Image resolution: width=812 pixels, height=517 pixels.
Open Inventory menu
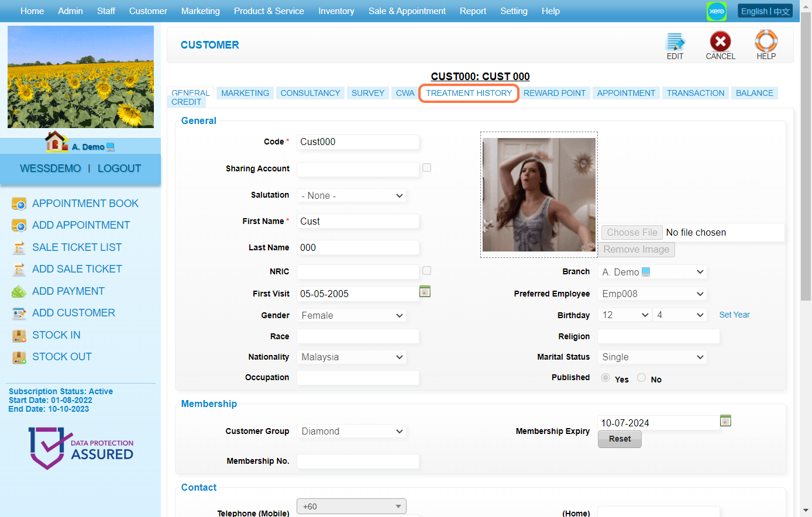[336, 11]
